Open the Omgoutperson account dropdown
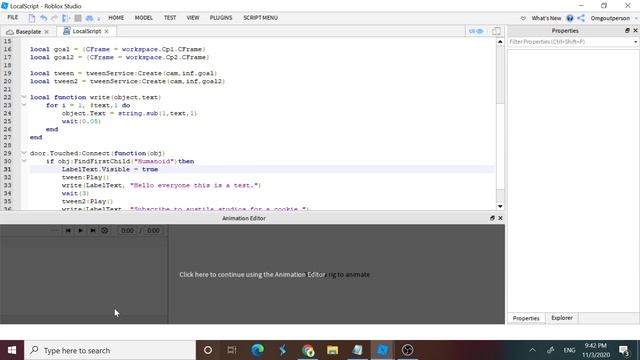The width and height of the screenshot is (640, 360). click(x=613, y=18)
